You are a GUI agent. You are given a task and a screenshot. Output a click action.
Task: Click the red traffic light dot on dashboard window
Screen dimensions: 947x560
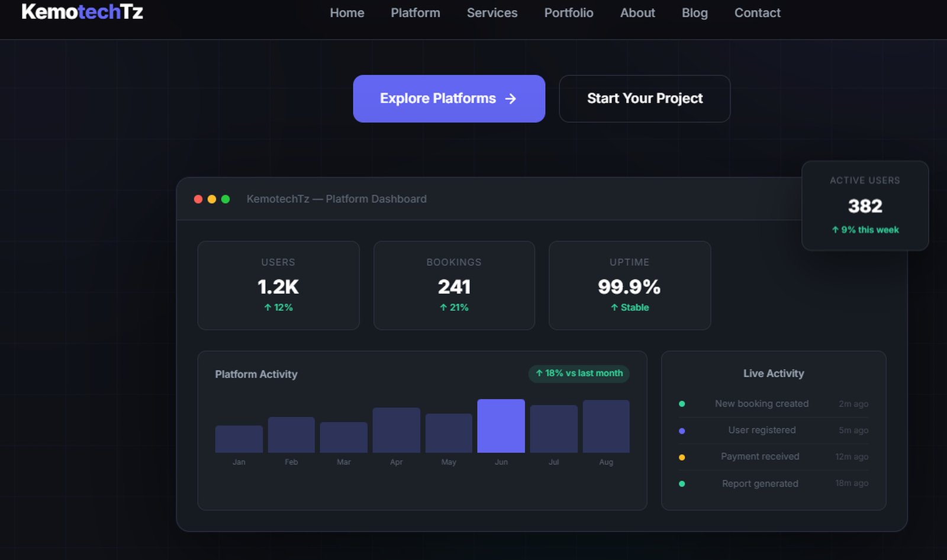[198, 199]
